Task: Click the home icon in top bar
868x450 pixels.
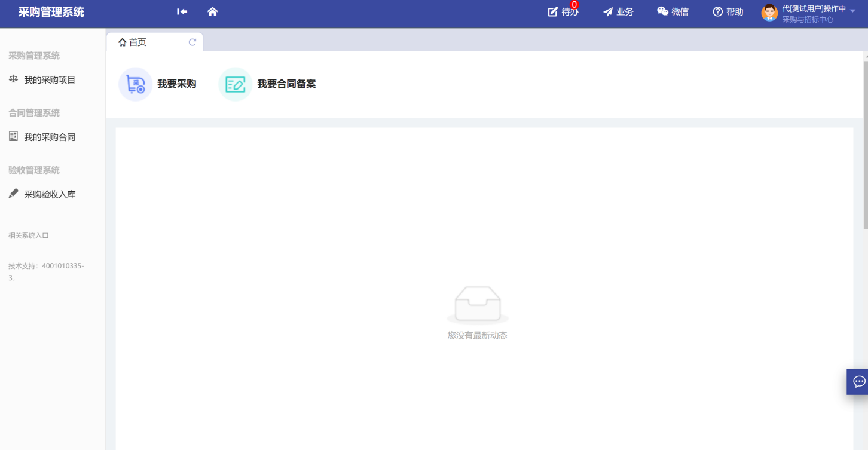Action: (x=212, y=12)
